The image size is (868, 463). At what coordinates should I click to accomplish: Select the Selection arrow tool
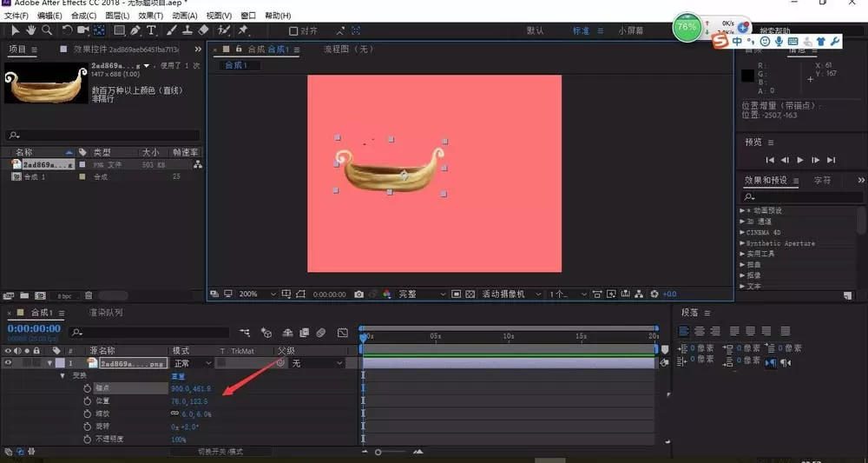tap(16, 30)
